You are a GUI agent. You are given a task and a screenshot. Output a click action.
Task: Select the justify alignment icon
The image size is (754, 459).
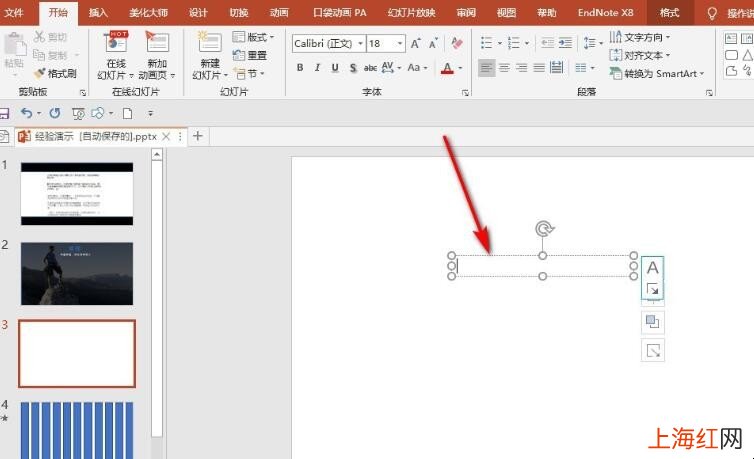(x=539, y=68)
